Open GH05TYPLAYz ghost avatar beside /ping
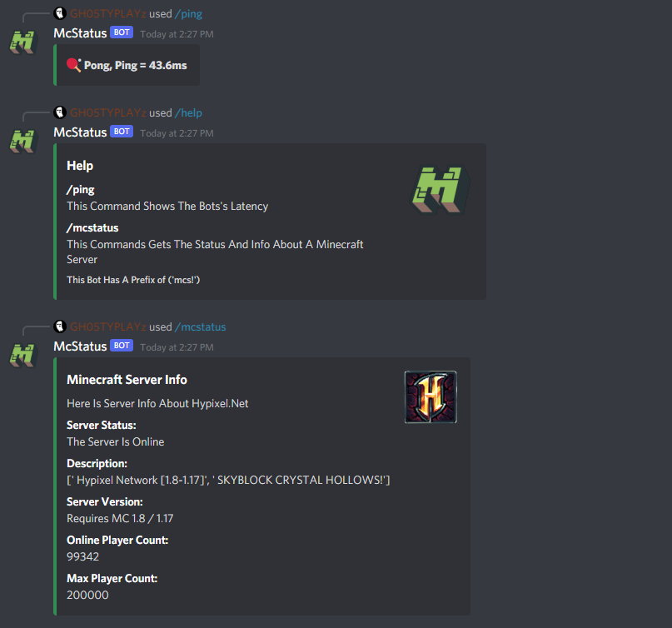 click(60, 13)
